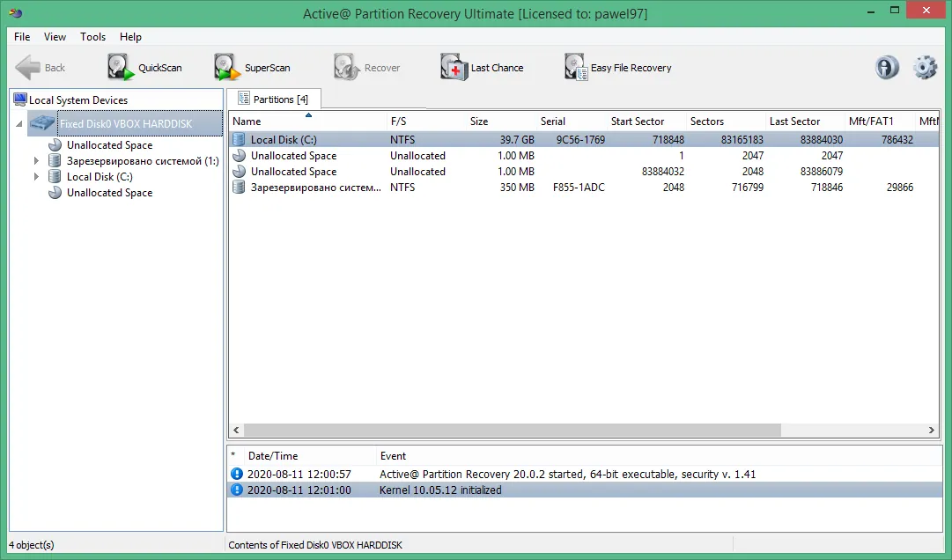Click icon of Unallocated row with start sector 1

pyautogui.click(x=240, y=155)
